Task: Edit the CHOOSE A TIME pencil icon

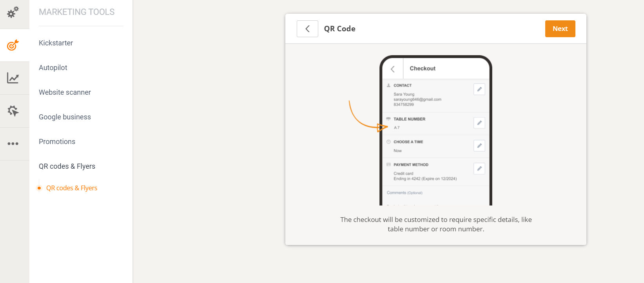Action: (x=479, y=145)
